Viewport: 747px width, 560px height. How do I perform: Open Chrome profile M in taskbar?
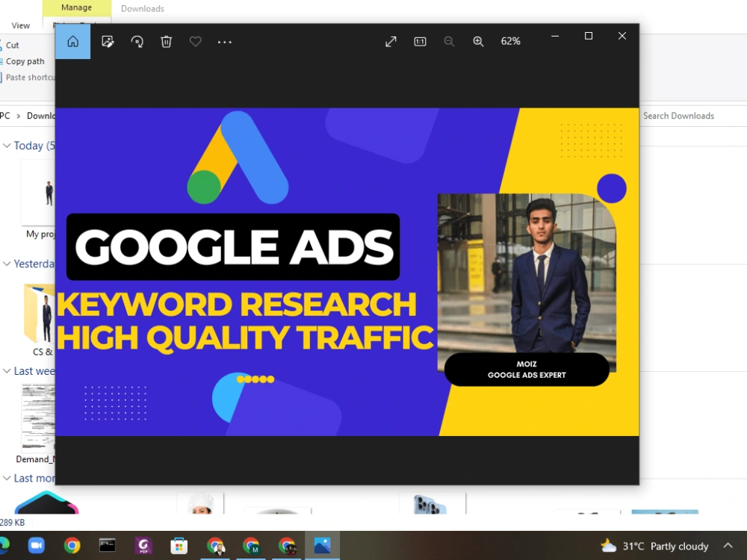click(x=250, y=545)
